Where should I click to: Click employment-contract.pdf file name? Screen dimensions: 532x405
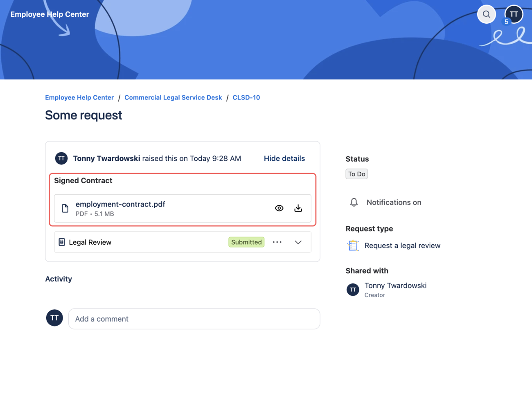(x=120, y=204)
